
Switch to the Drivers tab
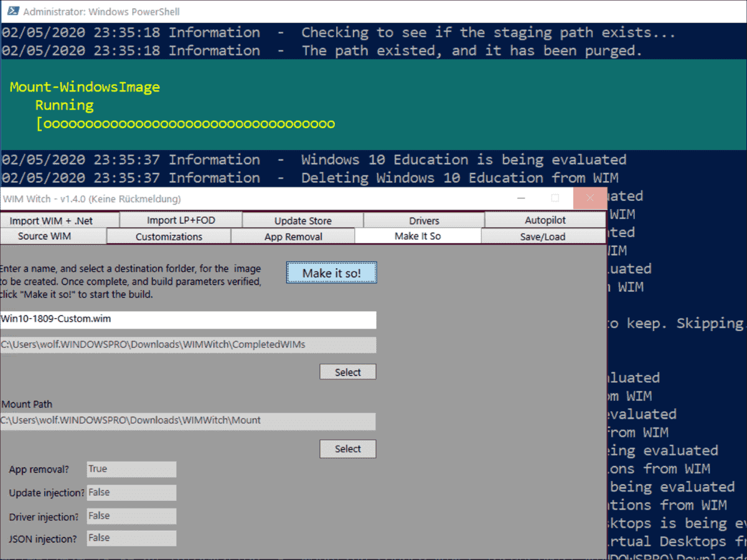click(424, 220)
